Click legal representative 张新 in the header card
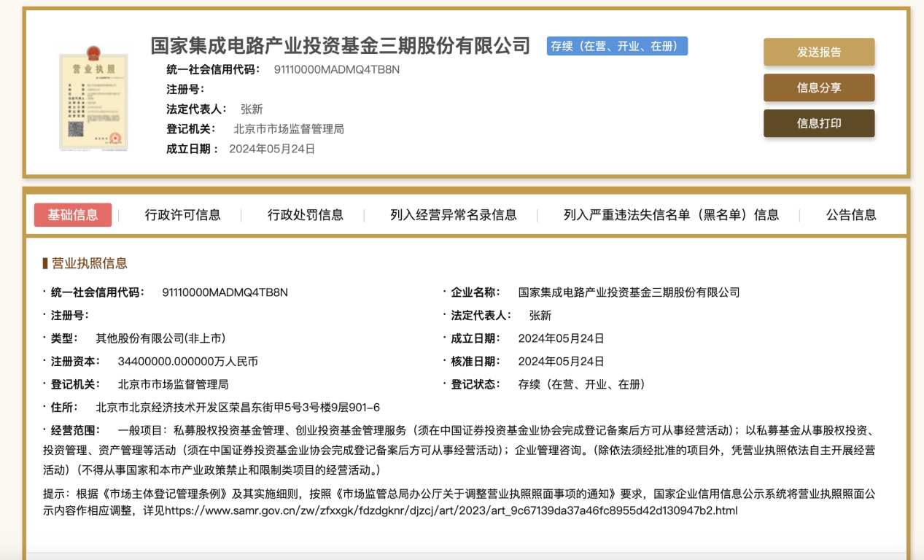This screenshot has height=560, width=924. click(x=251, y=109)
